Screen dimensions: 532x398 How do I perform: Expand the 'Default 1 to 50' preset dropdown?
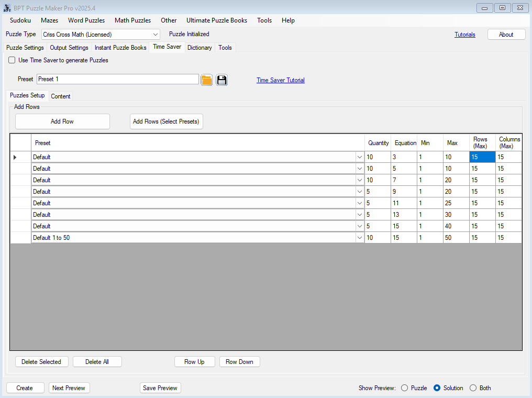pos(359,238)
